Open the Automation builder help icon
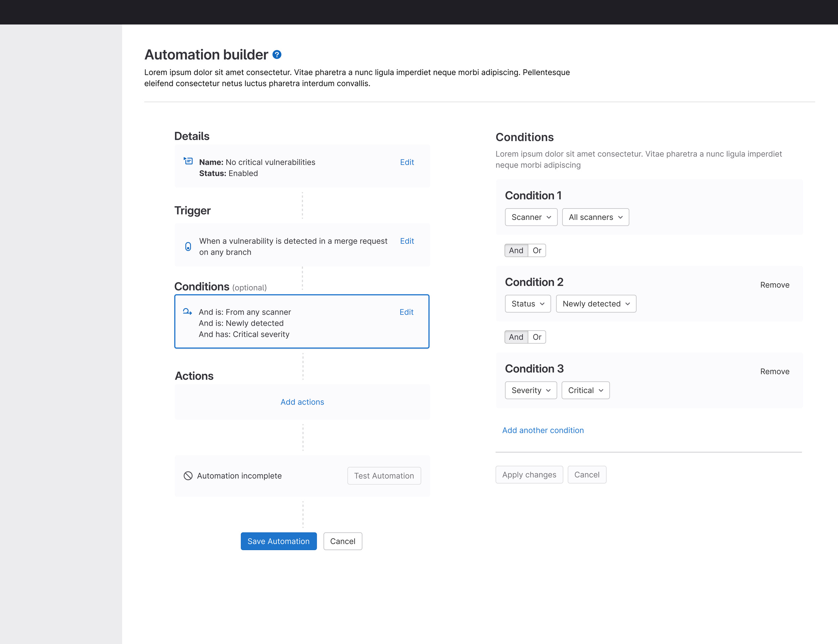Image resolution: width=838 pixels, height=644 pixels. [277, 55]
